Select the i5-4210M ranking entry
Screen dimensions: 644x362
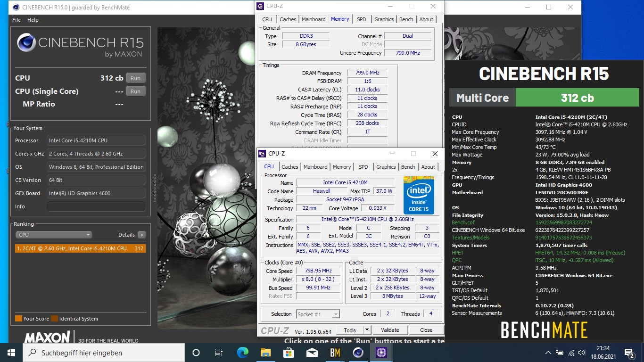point(80,248)
